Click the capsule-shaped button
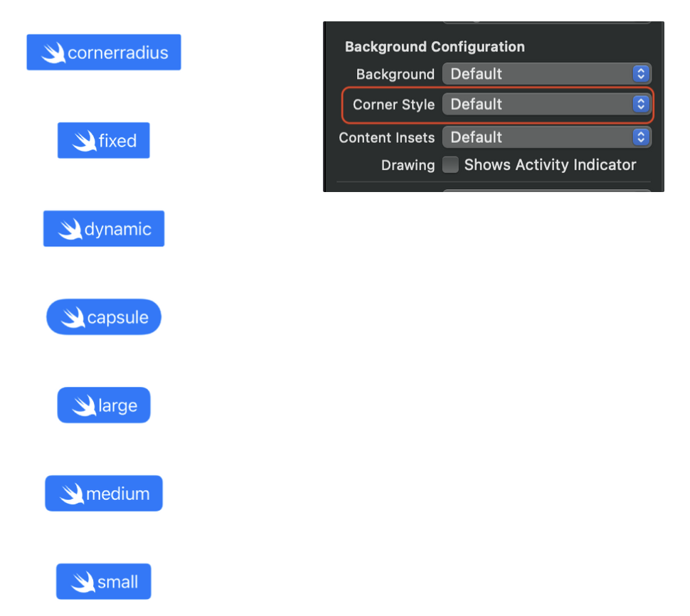Image resolution: width=690 pixels, height=616 pixels. [x=104, y=317]
